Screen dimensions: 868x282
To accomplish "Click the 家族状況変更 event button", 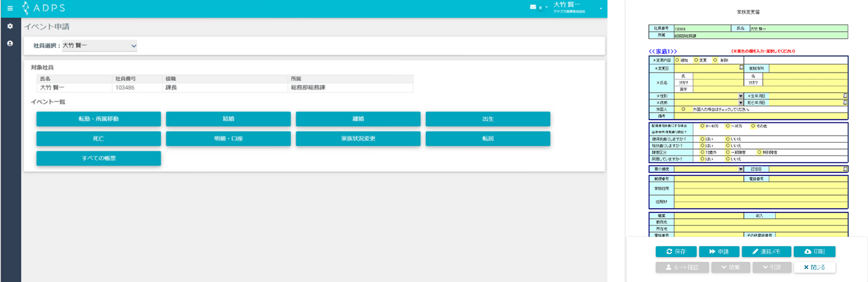I will point(358,139).
